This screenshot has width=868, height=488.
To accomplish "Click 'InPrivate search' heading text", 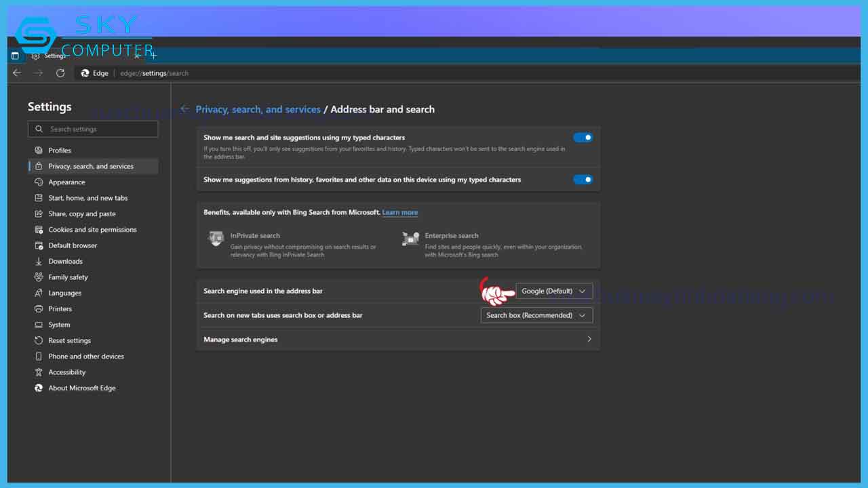I will 255,236.
